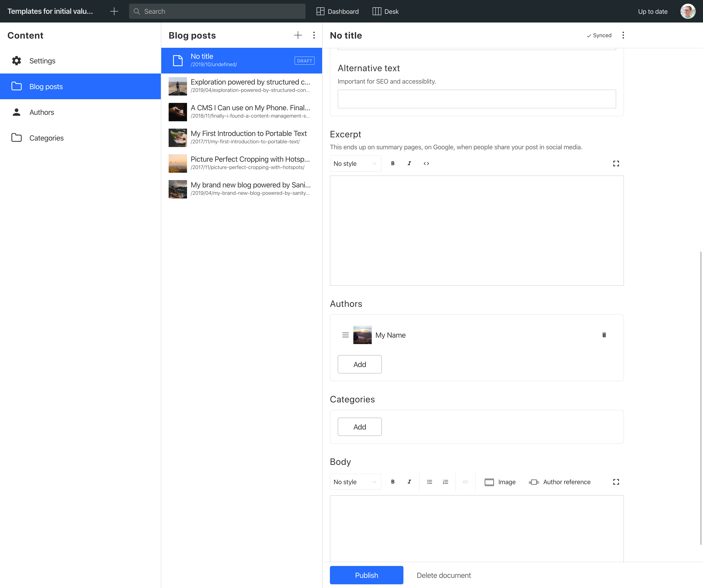Click the DRAFT badge on No title
This screenshot has width=703, height=588.
304,61
